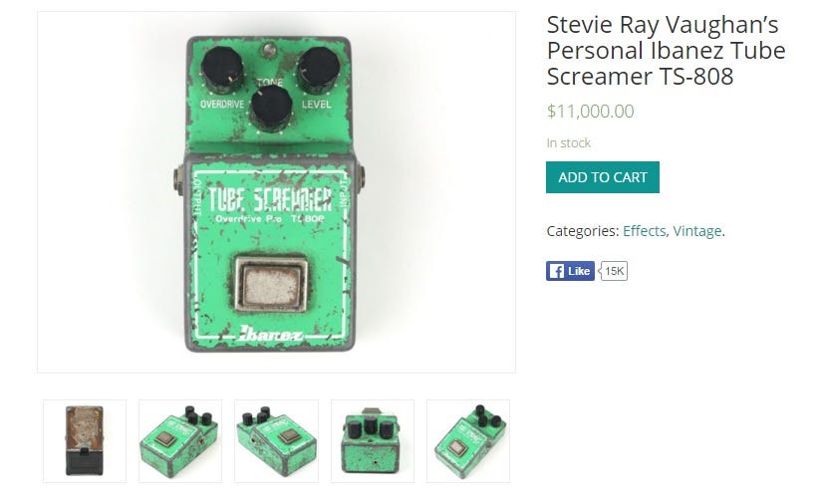Viewport: 821px width, 504px height.
Task: Click the 15K like count bubble
Action: pos(614,271)
